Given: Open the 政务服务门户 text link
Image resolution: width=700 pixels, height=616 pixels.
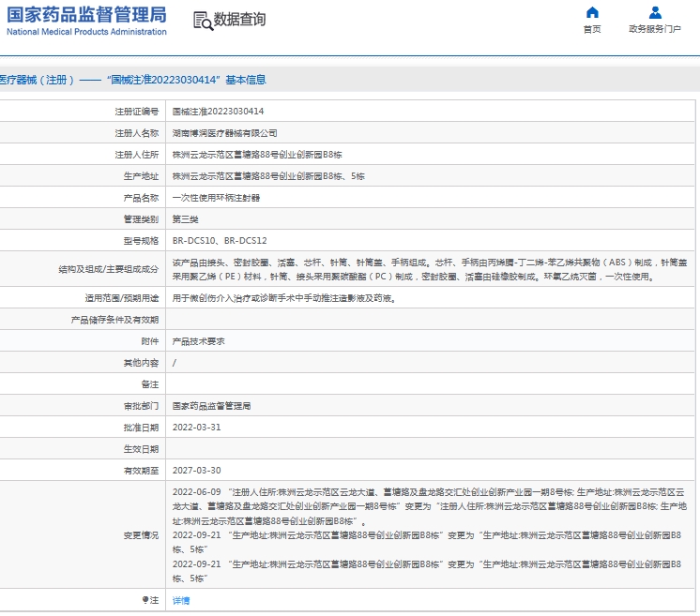Looking at the screenshot, I should click(655, 29).
